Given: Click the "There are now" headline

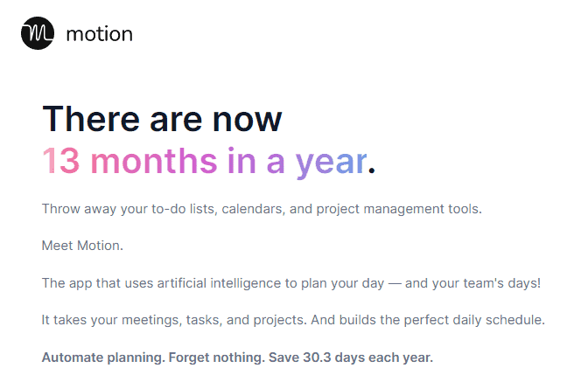Looking at the screenshot, I should 162,120.
